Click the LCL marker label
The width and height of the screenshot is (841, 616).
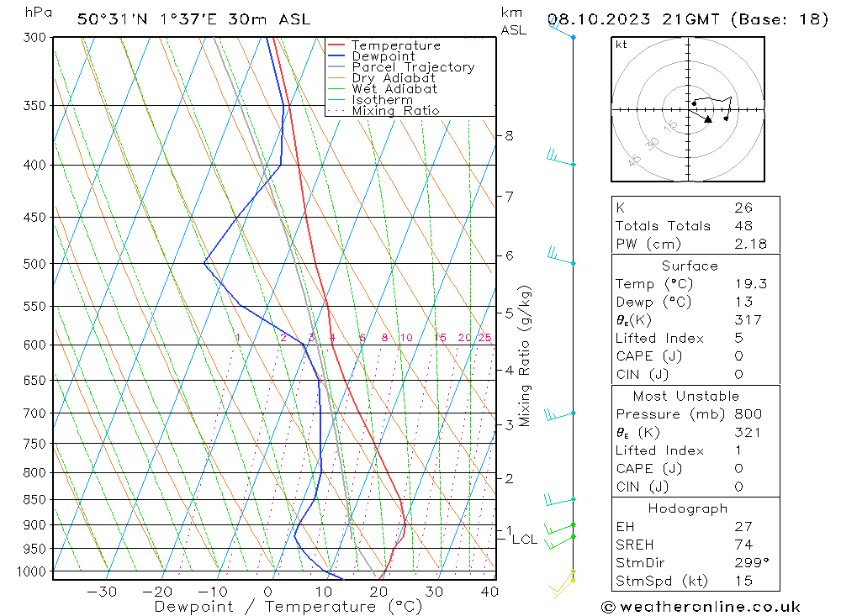(x=525, y=540)
